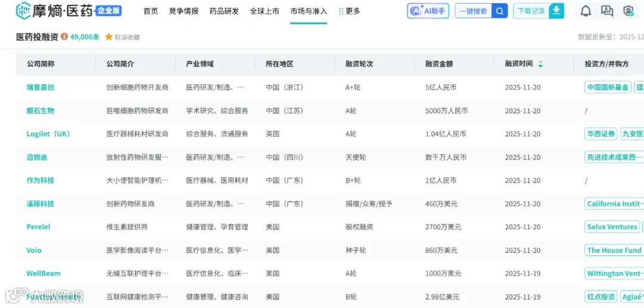The image size is (644, 308).
Task: Click investor tag 红点投资
Action: (x=601, y=297)
